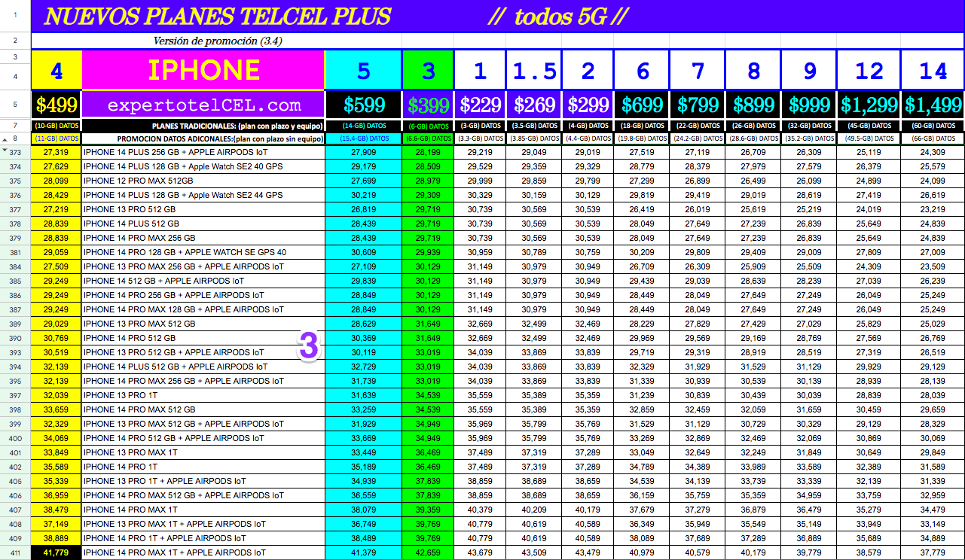Image resolution: width=965 pixels, height=560 pixels.
Task: Click the '// todos 5G //' heading text
Action: click(x=558, y=17)
